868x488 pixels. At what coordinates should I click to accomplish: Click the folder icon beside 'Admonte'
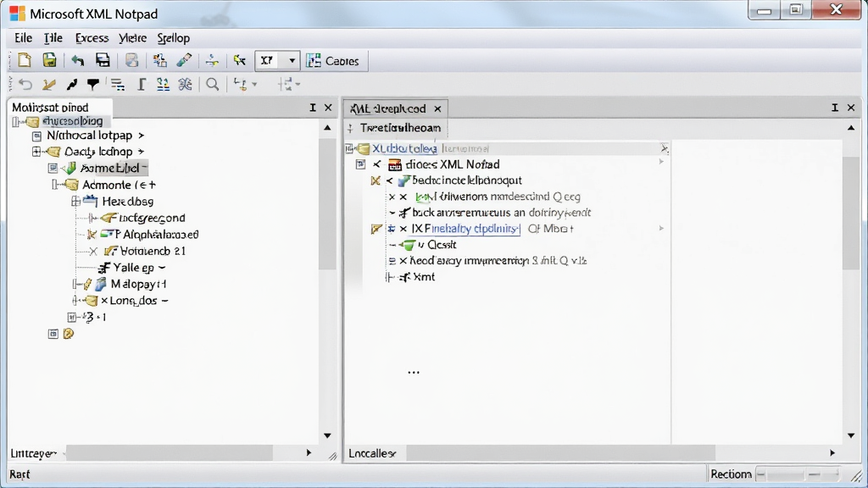(x=71, y=185)
